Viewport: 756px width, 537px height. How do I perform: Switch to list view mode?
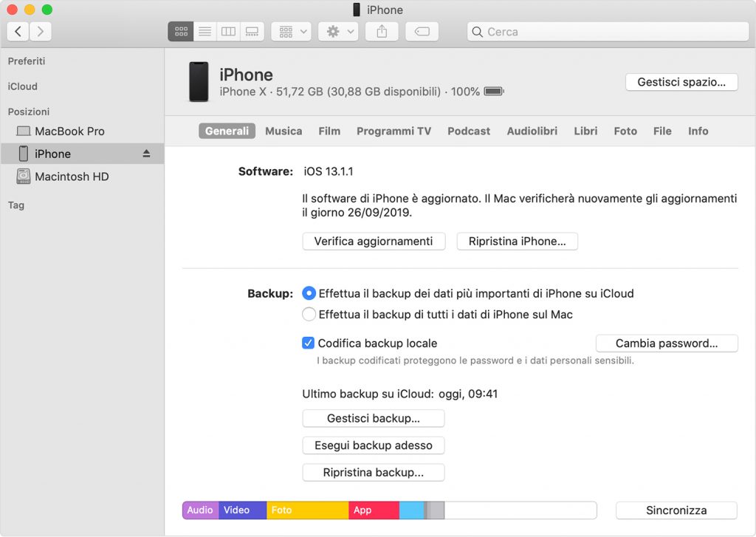tap(205, 31)
